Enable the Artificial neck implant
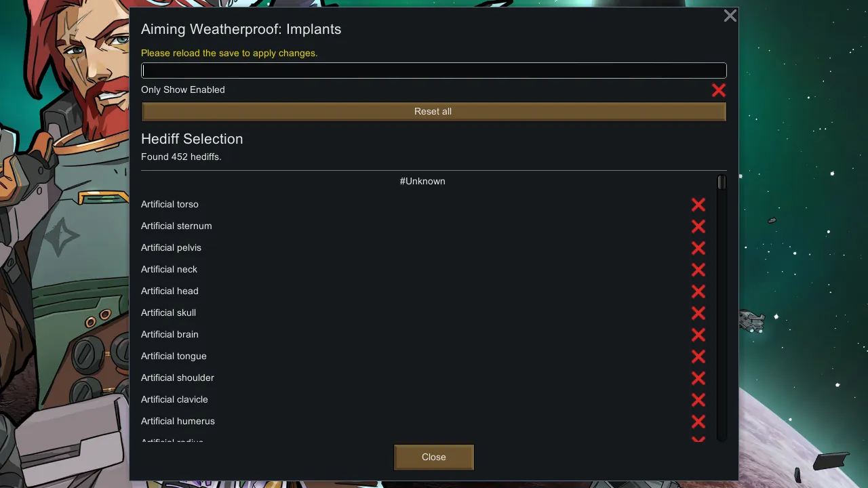 coord(698,269)
